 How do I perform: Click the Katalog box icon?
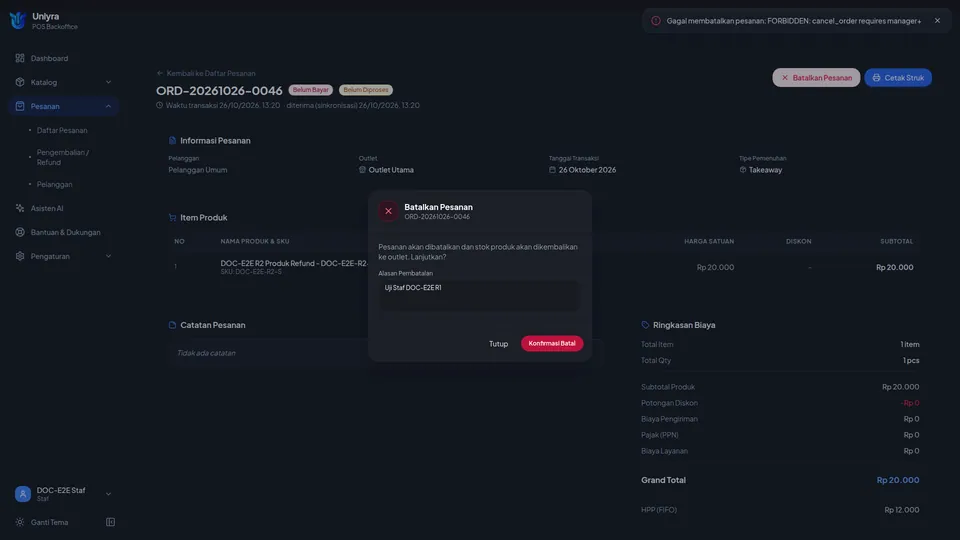20,82
